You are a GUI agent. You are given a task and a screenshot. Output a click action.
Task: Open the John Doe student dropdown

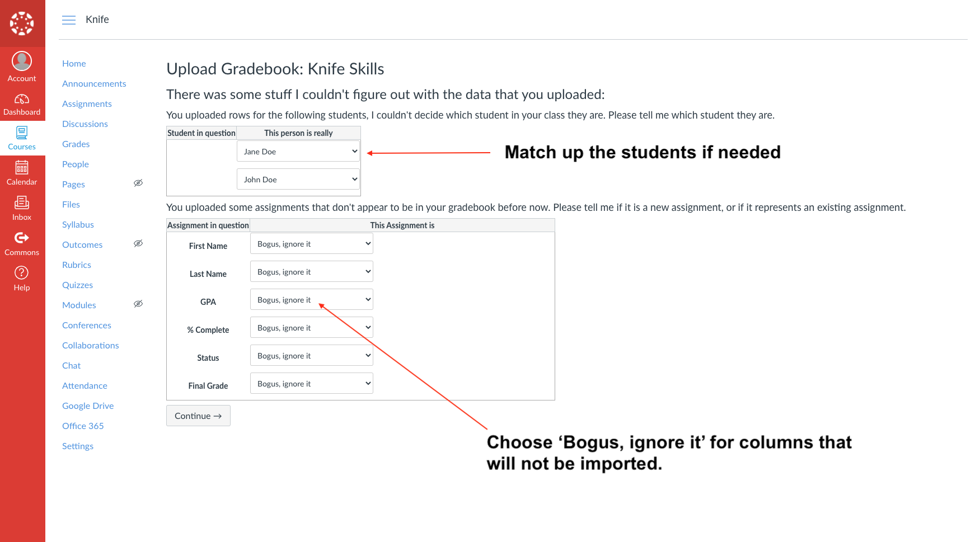(298, 179)
